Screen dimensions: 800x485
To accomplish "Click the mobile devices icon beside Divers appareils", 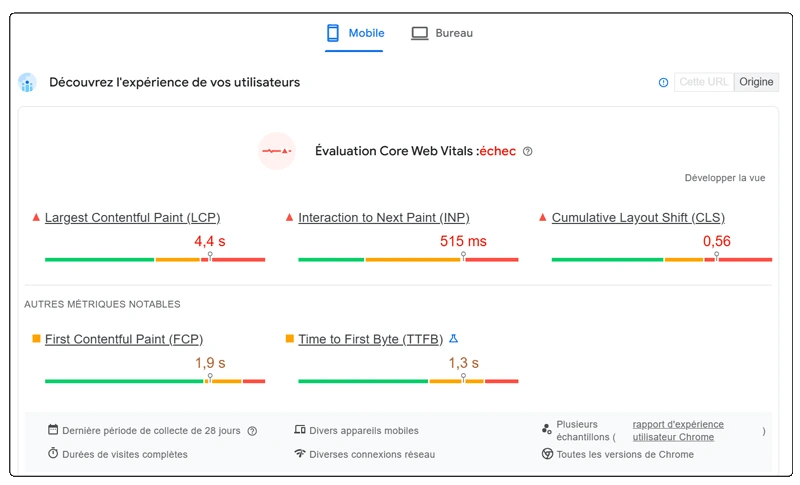I will pos(299,430).
